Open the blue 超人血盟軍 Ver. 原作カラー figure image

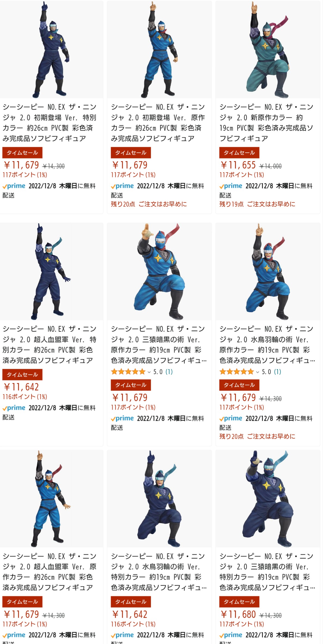pos(51,499)
